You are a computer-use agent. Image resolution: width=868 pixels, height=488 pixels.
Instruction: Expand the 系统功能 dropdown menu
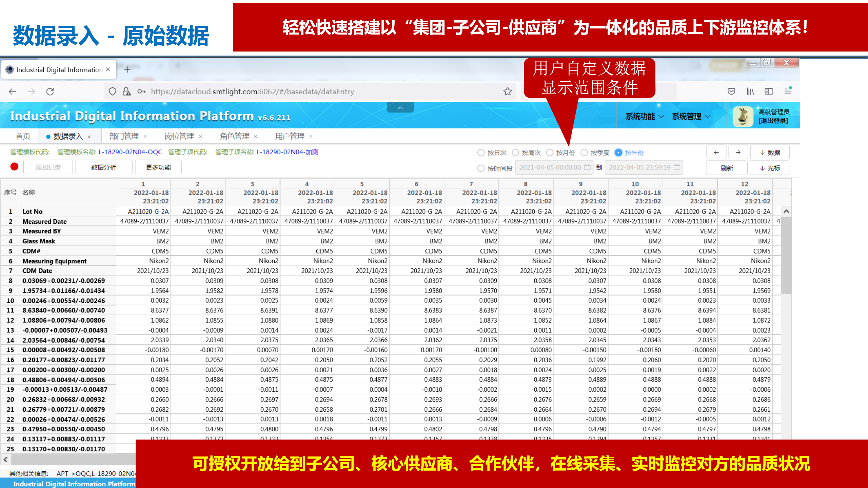[644, 117]
